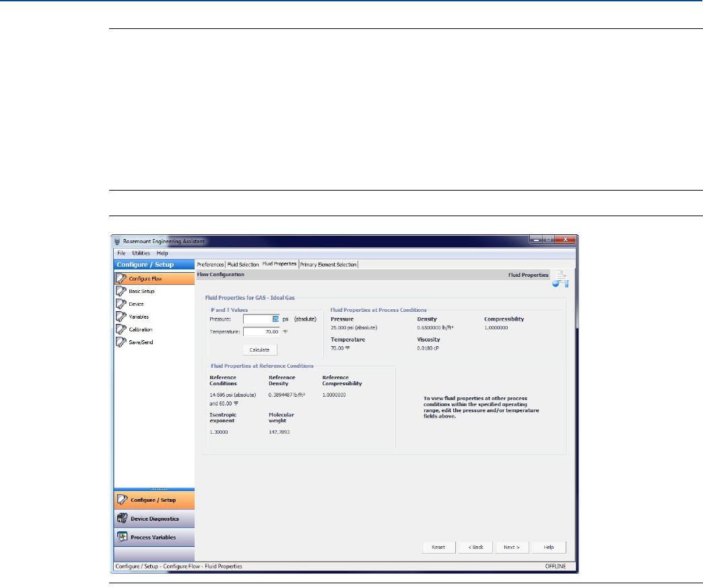Click the OFFLINE status bar indicator
703x588 pixels.
click(556, 566)
